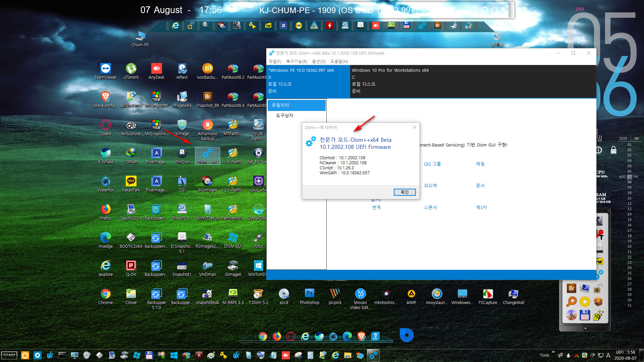The height and width of the screenshot is (362, 644).
Task: Open the 스폰서 link
Action: (430, 207)
